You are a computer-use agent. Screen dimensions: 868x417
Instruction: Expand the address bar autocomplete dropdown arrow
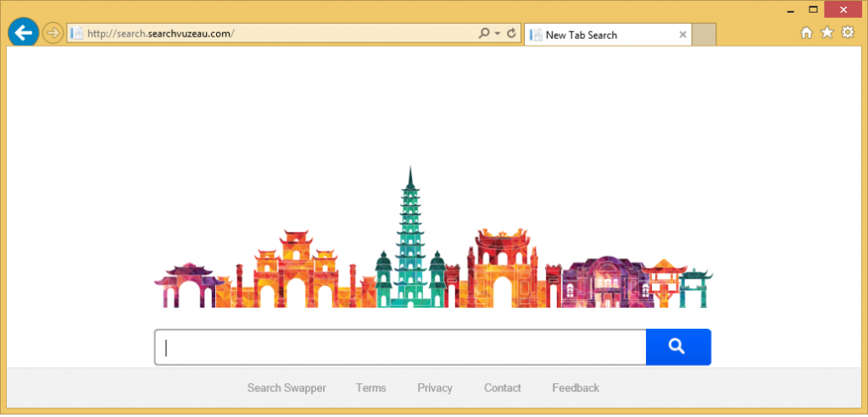point(497,34)
